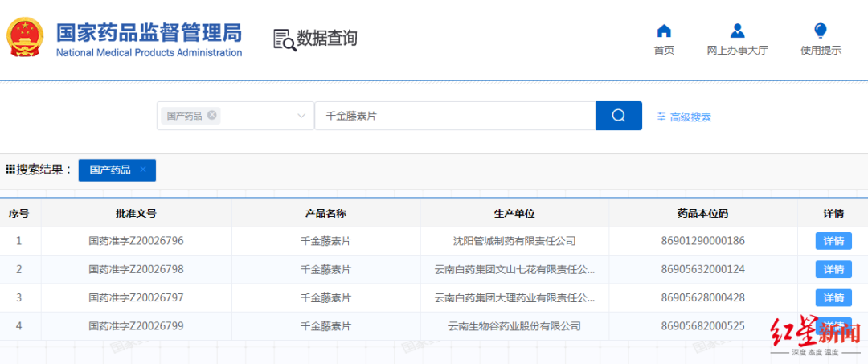Select approval number 国药准字Z20026798
868x364 pixels.
[x=136, y=269]
